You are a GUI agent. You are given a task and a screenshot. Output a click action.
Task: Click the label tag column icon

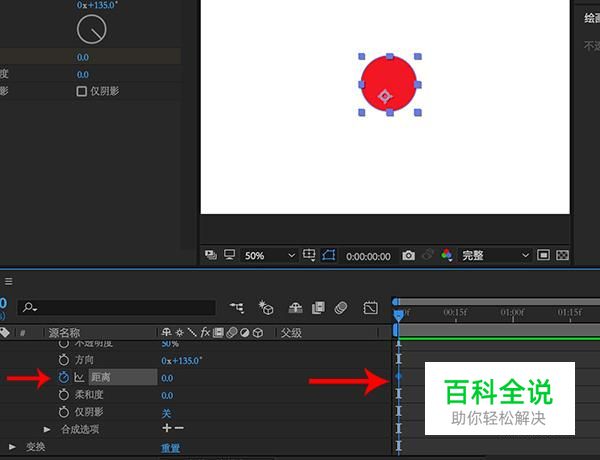click(5, 333)
